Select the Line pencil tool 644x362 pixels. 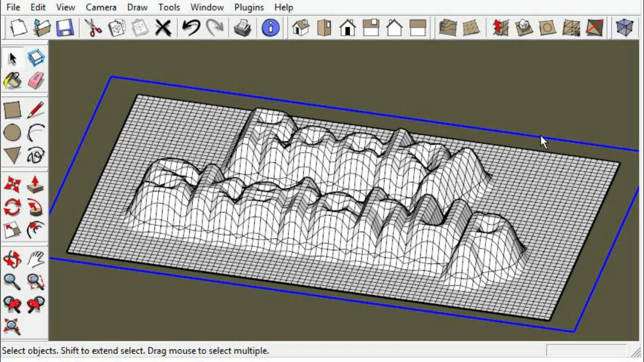tap(36, 110)
